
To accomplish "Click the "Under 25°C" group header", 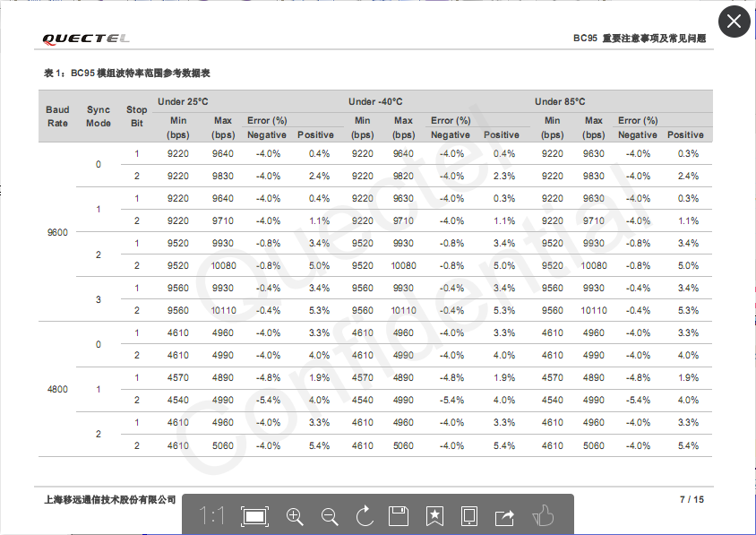I will coord(183,102).
